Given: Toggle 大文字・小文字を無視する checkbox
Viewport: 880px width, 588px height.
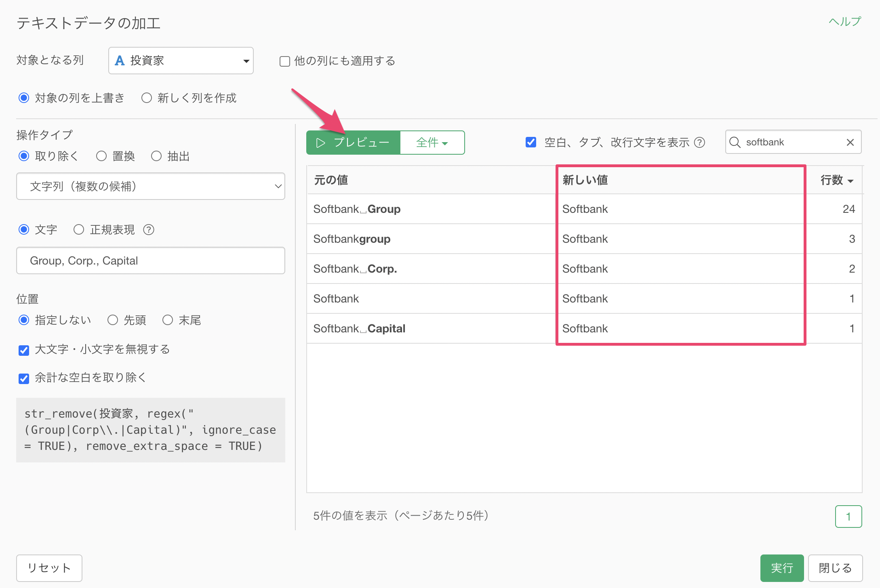Looking at the screenshot, I should 24,350.
